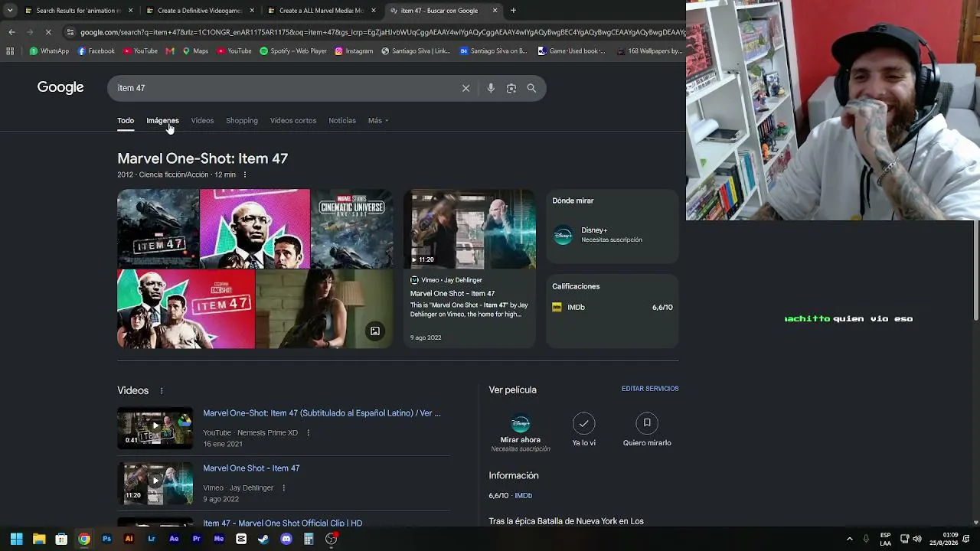Switch to the Shopping results tab
Image resolution: width=980 pixels, height=551 pixels.
click(242, 120)
